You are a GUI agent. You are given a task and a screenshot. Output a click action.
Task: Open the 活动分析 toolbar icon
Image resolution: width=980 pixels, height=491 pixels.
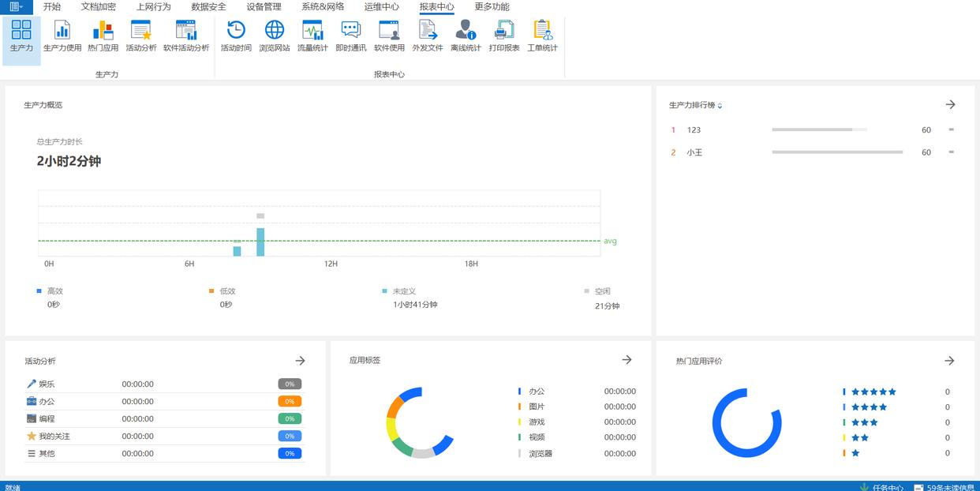point(141,36)
